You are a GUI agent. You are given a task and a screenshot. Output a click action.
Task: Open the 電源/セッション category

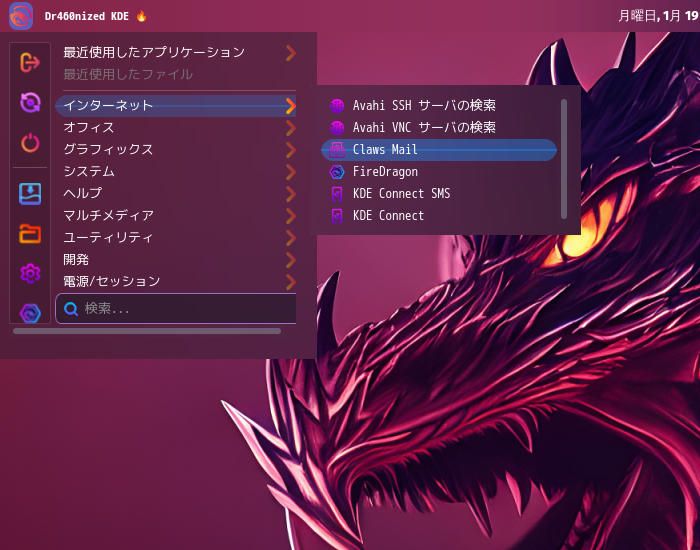[175, 281]
